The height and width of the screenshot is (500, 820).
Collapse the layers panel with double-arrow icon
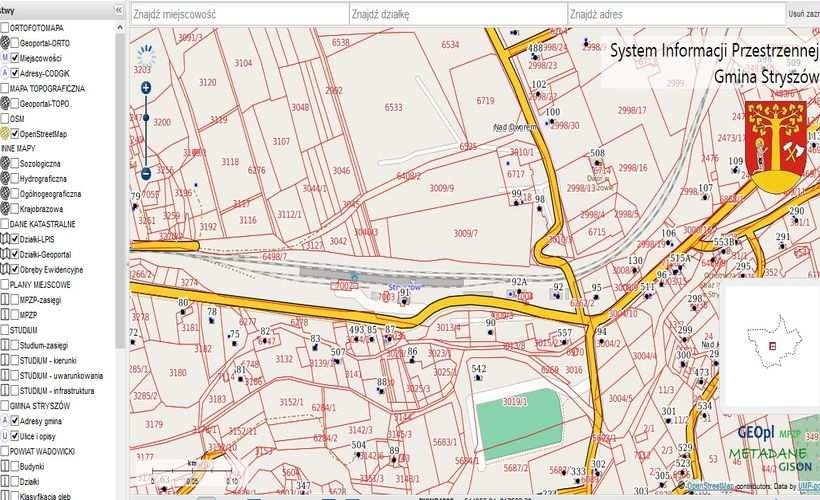pyautogui.click(x=120, y=9)
